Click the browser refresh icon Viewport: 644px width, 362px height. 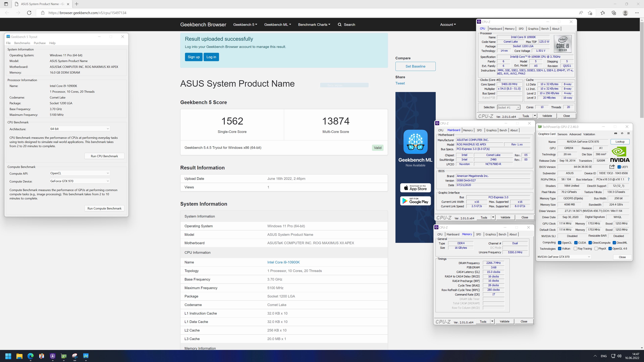tap(29, 13)
